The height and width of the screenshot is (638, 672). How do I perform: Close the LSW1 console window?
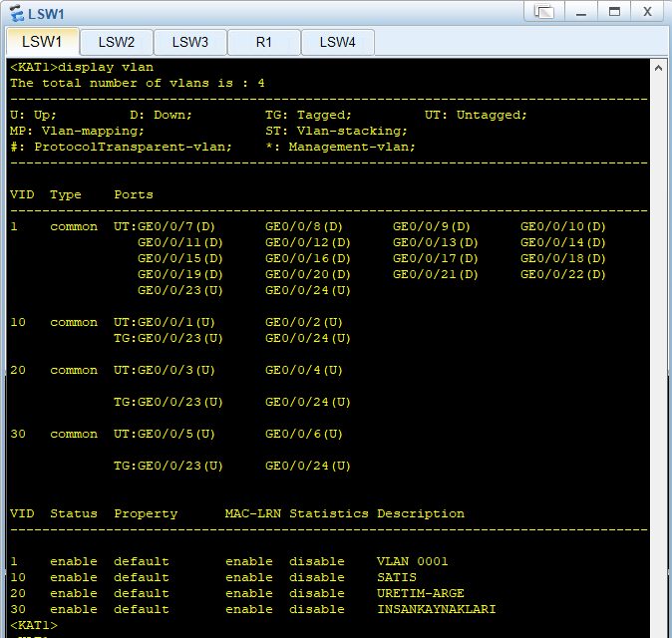pyautogui.click(x=647, y=12)
